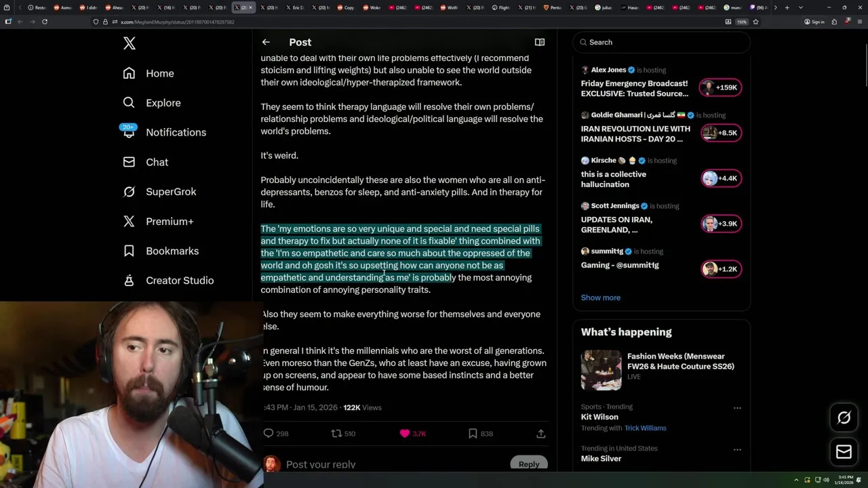Open Fashion Weeks Menswear FW26 story
The image size is (868, 488).
[680, 361]
